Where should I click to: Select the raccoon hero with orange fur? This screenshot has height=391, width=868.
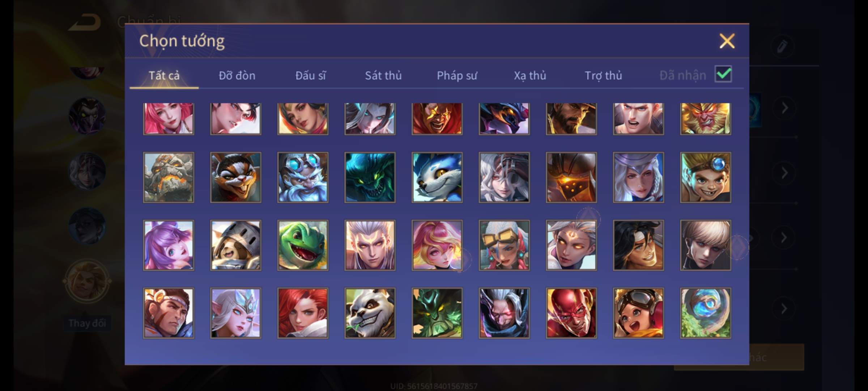235,177
